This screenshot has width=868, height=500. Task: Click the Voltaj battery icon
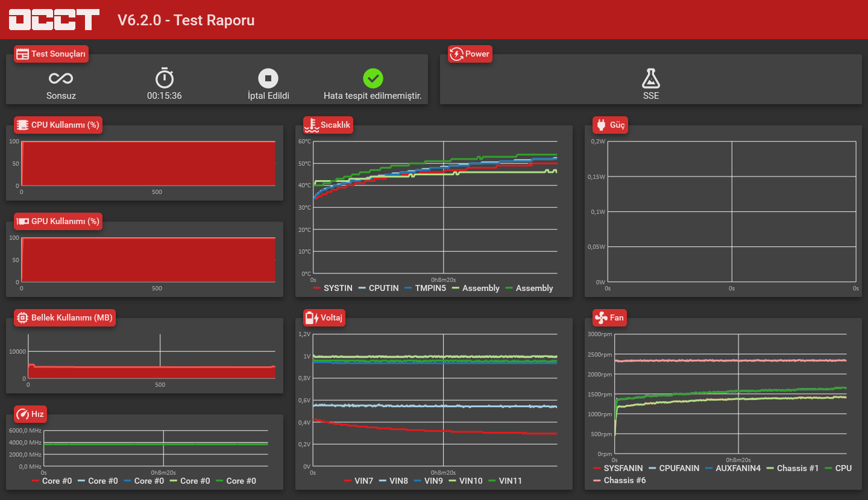[312, 317]
